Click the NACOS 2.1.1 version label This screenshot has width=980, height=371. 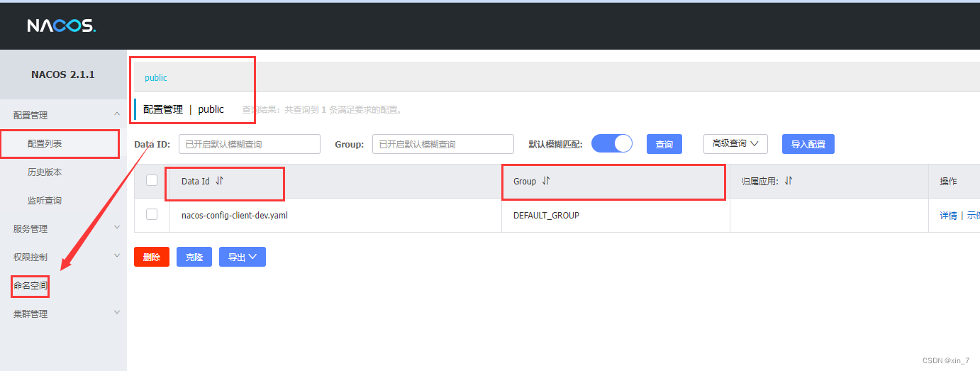pyautogui.click(x=63, y=74)
